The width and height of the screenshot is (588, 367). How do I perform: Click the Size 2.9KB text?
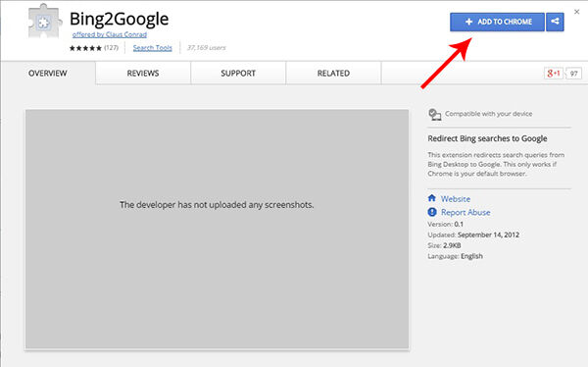coord(444,245)
